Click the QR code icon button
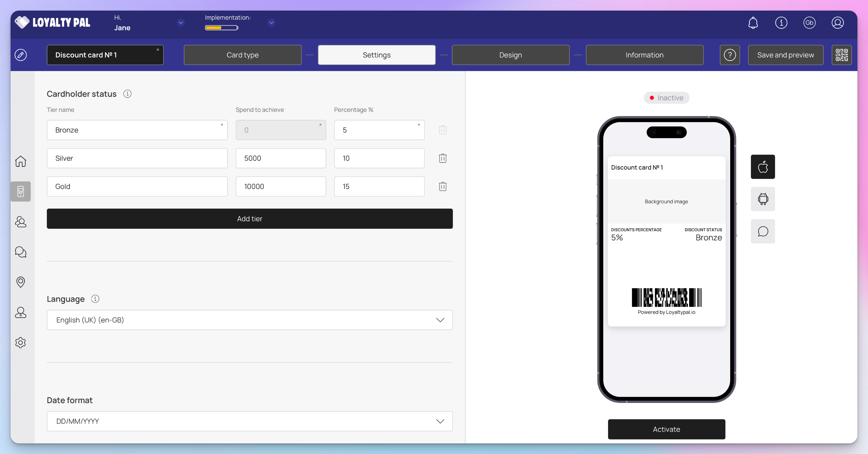Viewport: 868px width, 454px height. pyautogui.click(x=841, y=55)
